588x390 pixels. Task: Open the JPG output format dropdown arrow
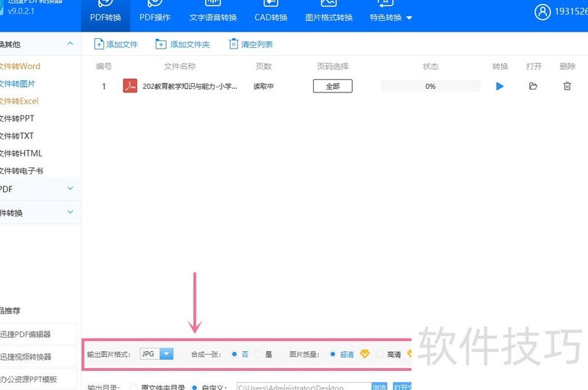coord(167,354)
